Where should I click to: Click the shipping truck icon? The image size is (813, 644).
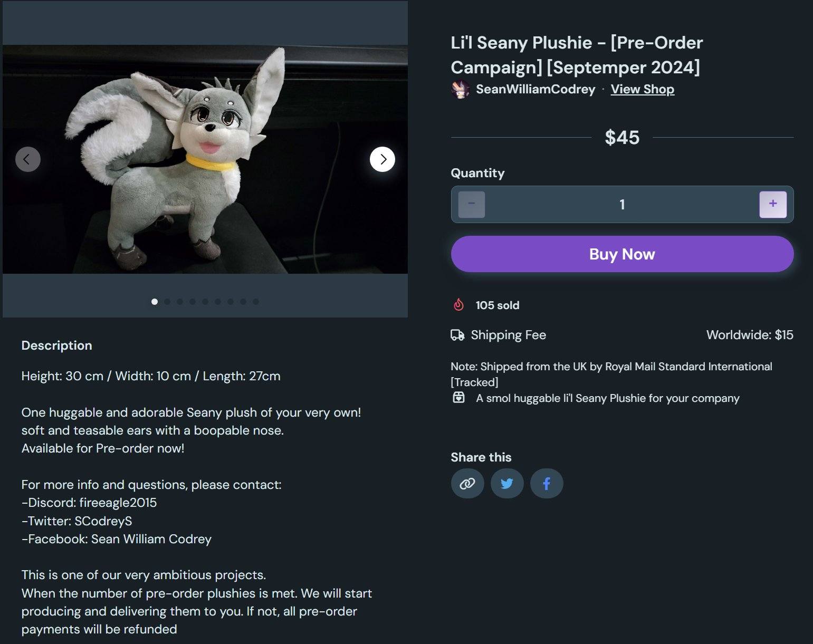tap(457, 335)
